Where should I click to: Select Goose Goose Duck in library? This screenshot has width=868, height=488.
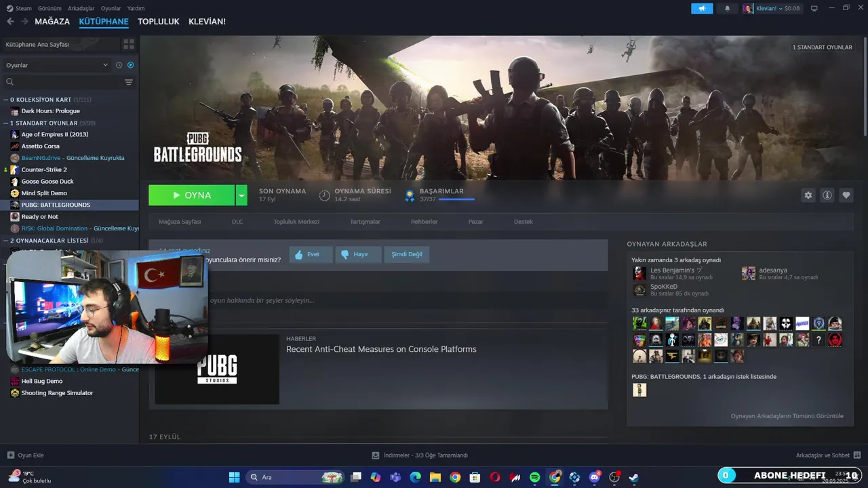[47, 181]
